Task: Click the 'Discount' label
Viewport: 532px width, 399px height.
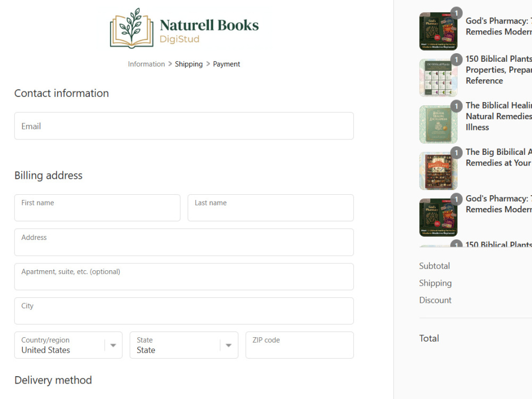Action: 435,300
